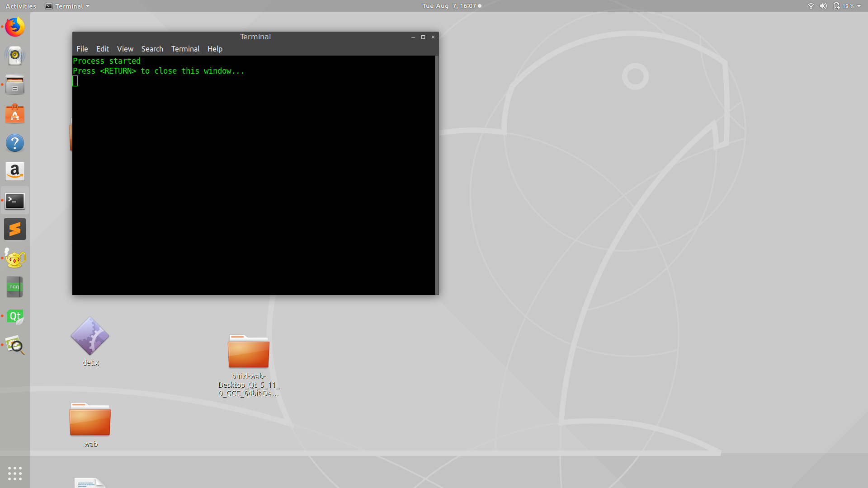Open Ubuntu Software store icon
The height and width of the screenshot is (488, 868).
tap(15, 114)
